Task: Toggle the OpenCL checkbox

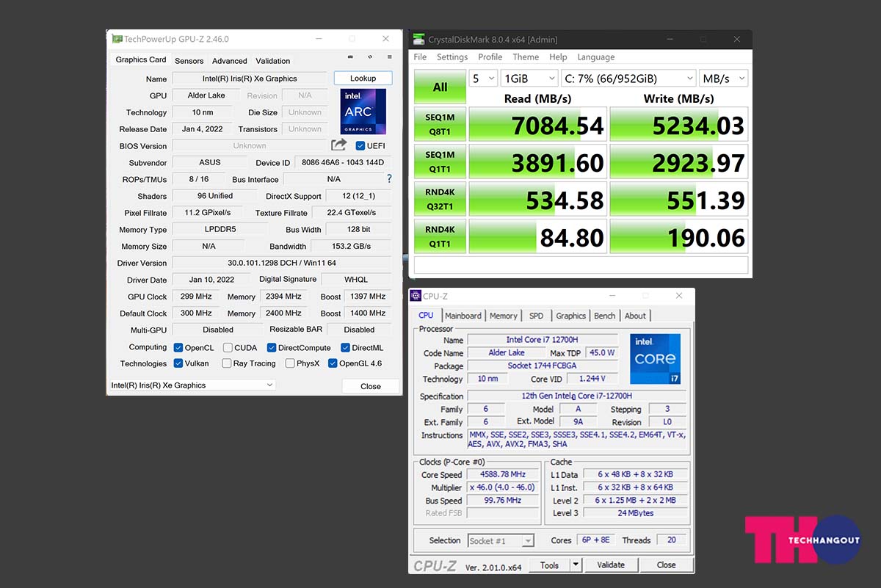Action: point(178,348)
